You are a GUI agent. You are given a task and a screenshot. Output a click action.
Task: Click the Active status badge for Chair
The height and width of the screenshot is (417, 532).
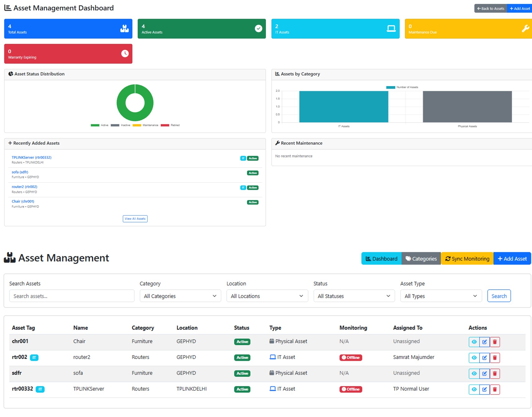pos(242,342)
